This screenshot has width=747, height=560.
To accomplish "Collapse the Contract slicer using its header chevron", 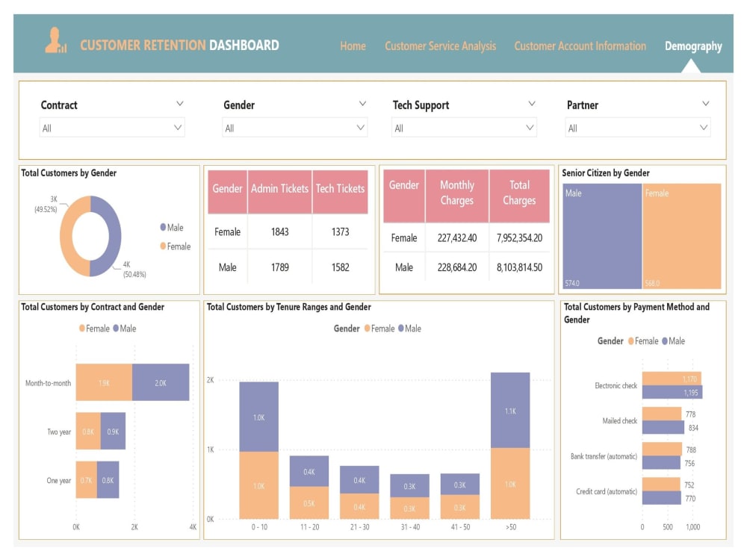I will (179, 104).
